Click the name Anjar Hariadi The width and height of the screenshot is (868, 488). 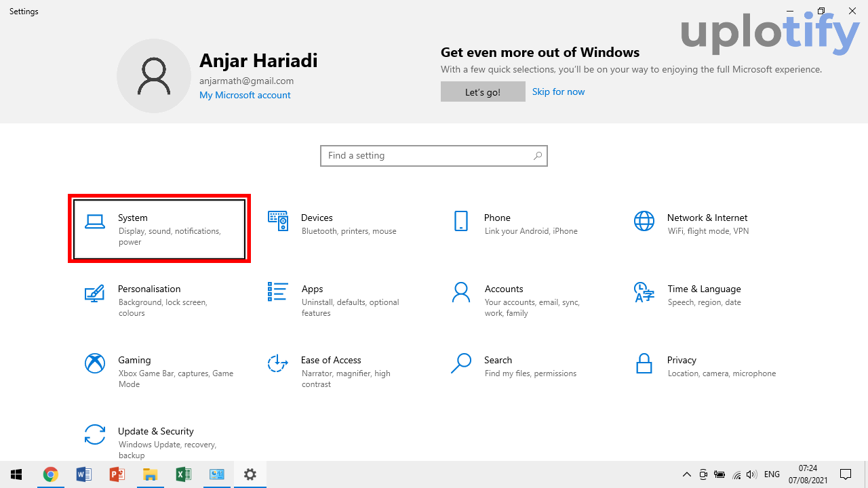tap(258, 60)
